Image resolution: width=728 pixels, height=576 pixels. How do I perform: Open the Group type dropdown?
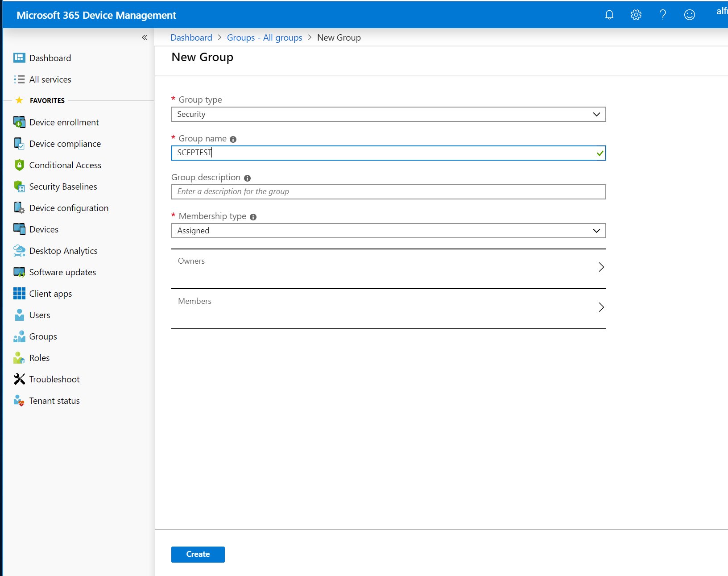click(596, 114)
